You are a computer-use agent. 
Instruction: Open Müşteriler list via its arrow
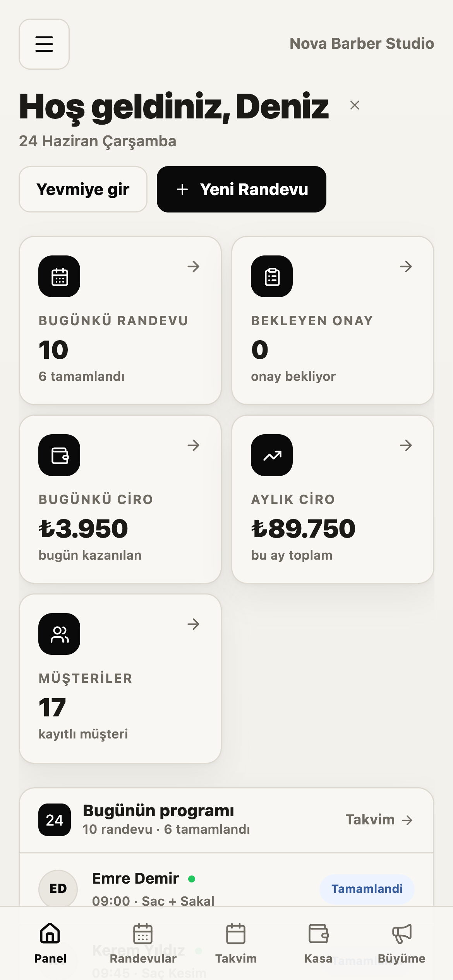pyautogui.click(x=193, y=624)
